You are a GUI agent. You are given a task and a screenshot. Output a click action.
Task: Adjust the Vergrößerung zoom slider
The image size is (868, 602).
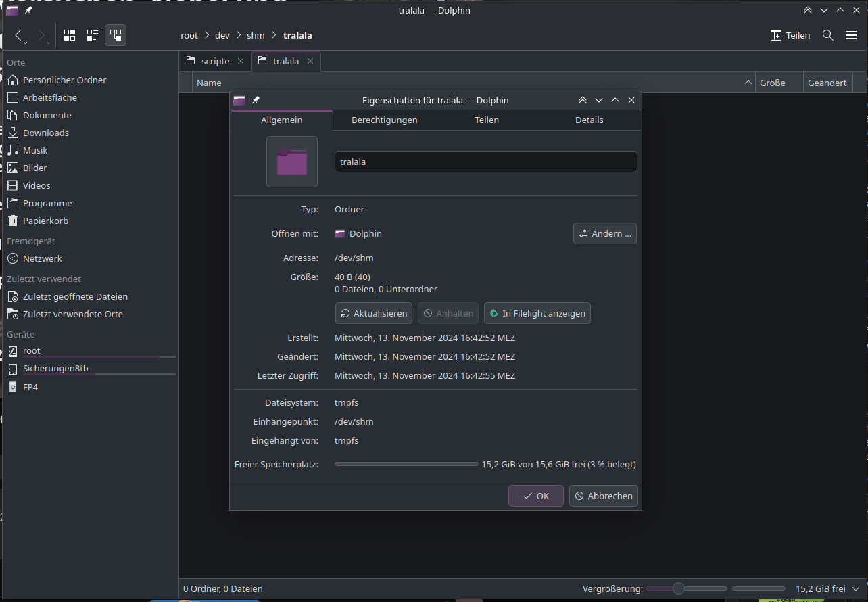pos(686,588)
